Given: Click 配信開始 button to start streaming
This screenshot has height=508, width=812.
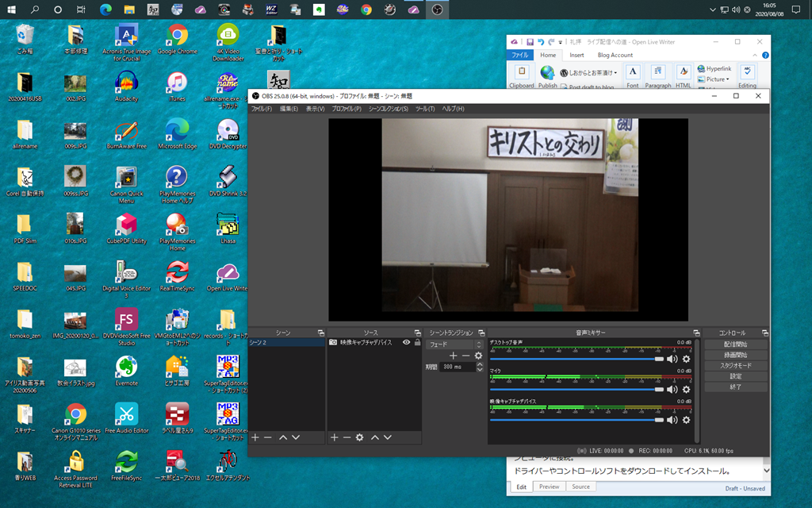Looking at the screenshot, I should coord(735,344).
